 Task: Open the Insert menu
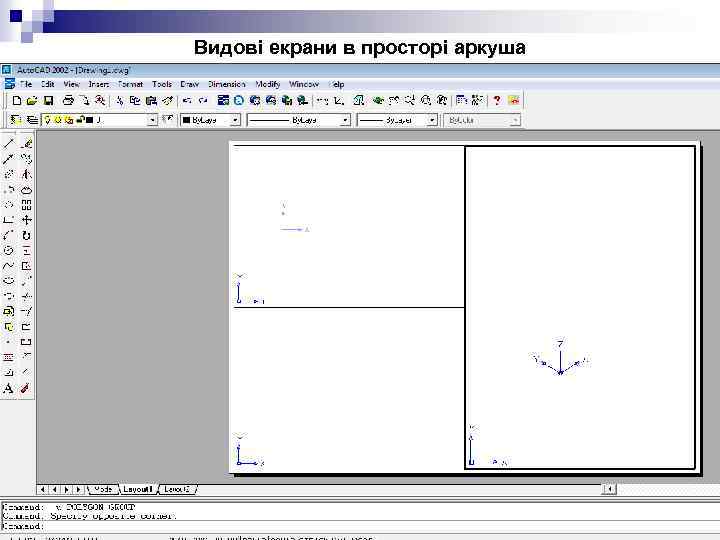(99, 84)
